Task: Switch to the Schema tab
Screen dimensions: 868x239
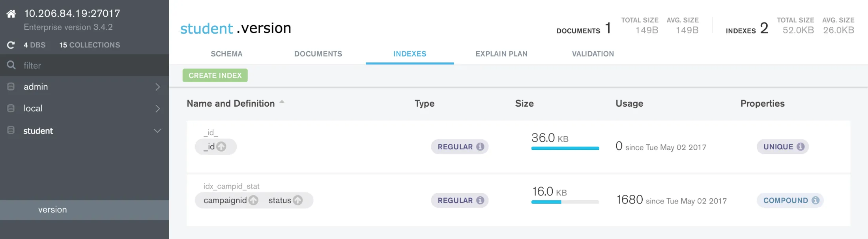Action: (226, 54)
